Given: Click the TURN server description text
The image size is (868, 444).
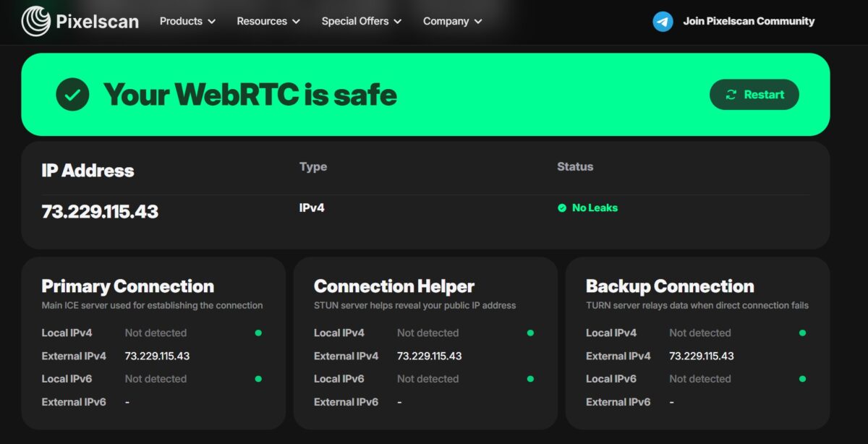Looking at the screenshot, I should [697, 305].
